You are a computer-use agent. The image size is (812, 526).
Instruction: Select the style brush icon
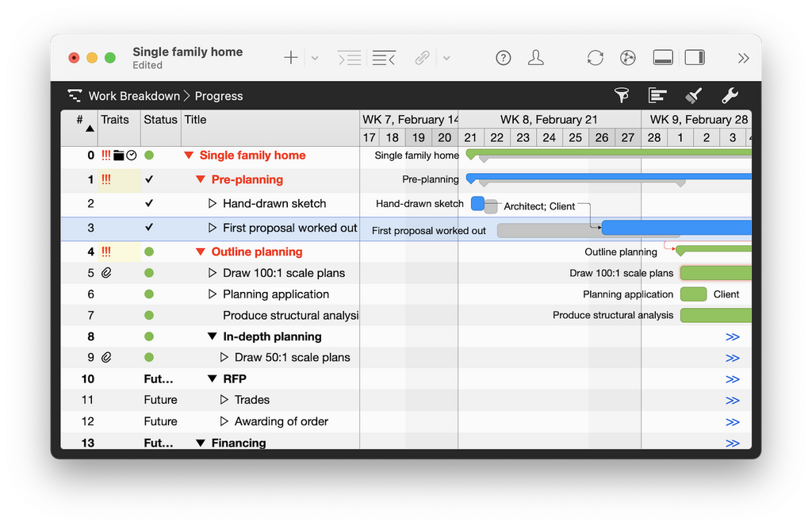pos(693,95)
